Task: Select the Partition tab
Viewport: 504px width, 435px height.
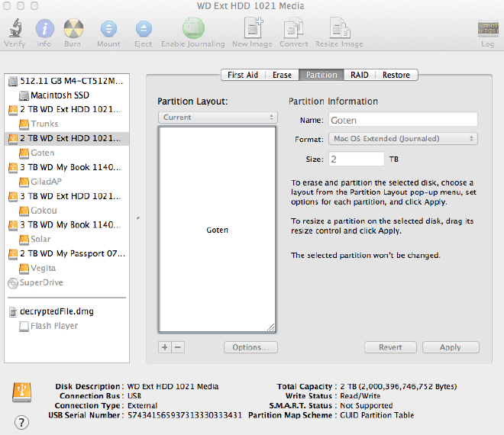Action: point(321,75)
